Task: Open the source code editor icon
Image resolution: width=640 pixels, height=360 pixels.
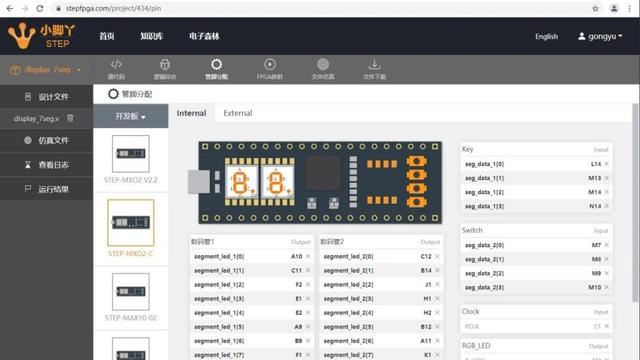Action: 116,64
